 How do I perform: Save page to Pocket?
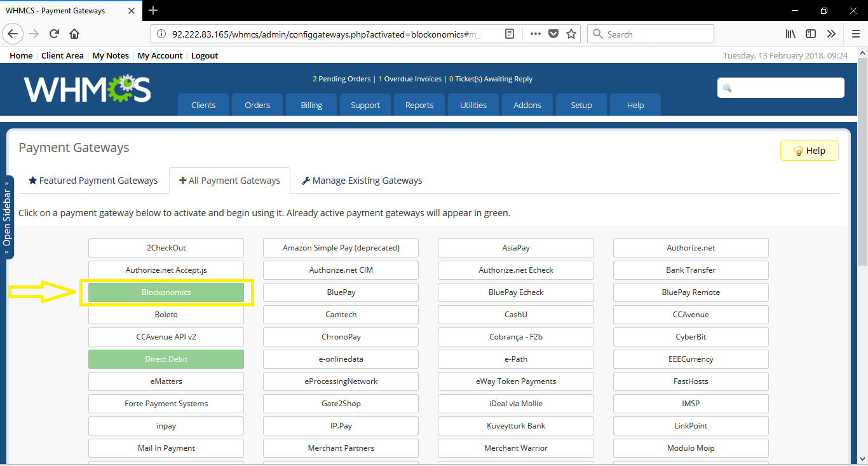point(553,34)
